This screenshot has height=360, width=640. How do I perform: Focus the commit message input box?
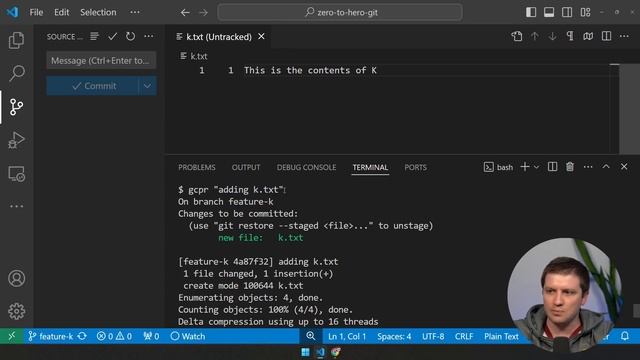pyautogui.click(x=101, y=60)
